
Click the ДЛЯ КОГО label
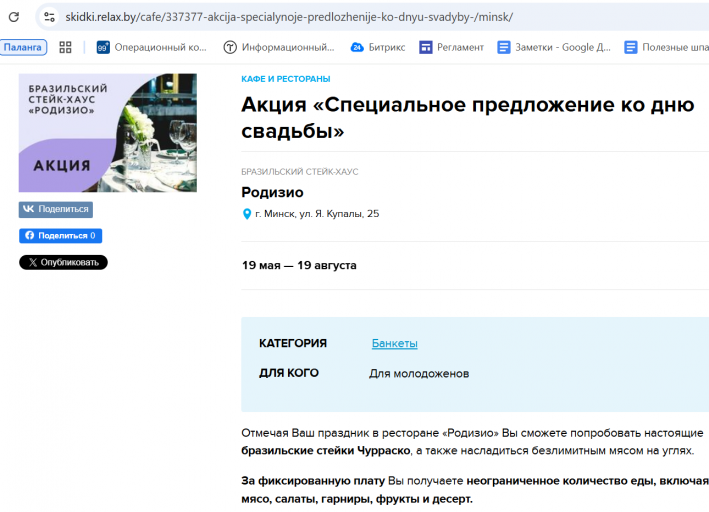click(x=289, y=373)
